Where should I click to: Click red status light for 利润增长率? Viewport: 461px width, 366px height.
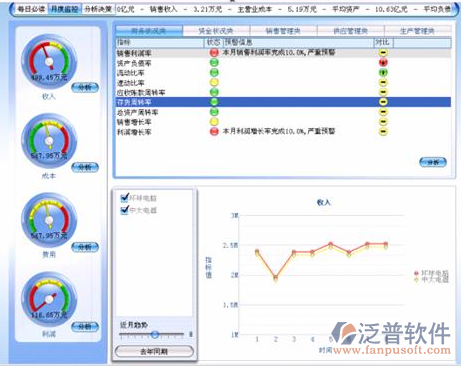point(214,131)
